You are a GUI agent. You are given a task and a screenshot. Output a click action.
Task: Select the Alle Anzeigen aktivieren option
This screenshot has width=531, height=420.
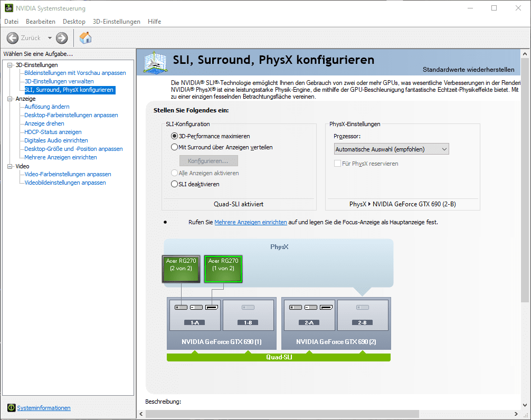[174, 173]
